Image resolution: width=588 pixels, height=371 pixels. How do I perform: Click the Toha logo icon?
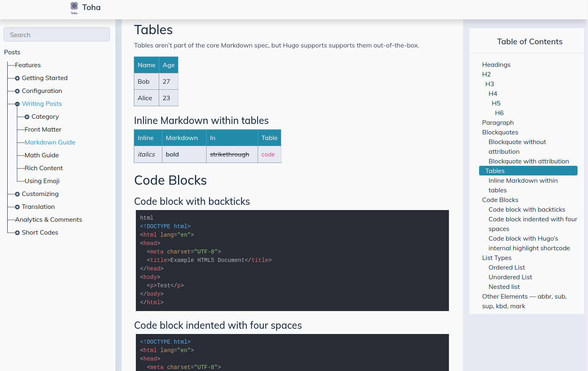(x=74, y=8)
